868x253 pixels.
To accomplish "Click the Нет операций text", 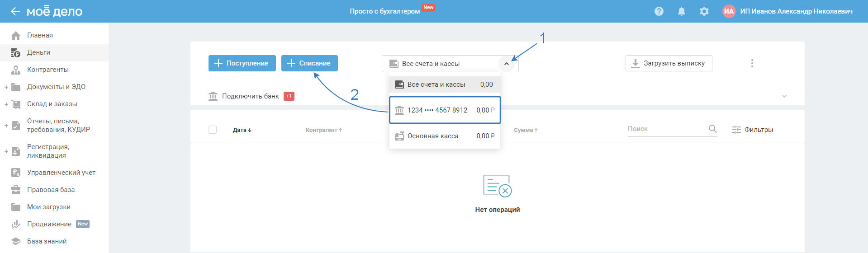I will (498, 210).
